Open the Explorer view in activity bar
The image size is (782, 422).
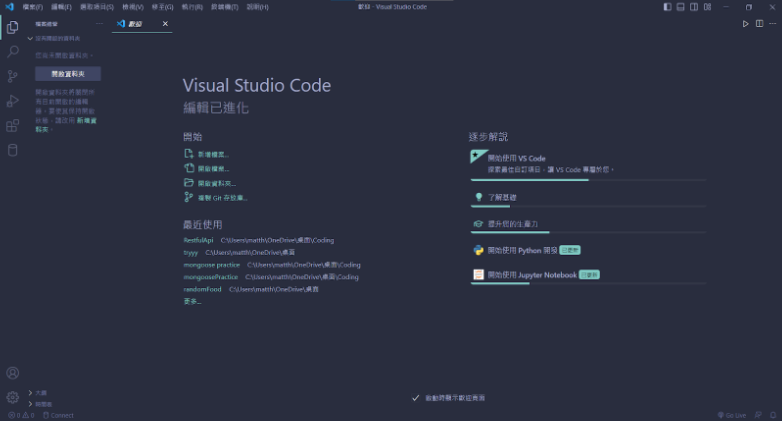point(12,27)
